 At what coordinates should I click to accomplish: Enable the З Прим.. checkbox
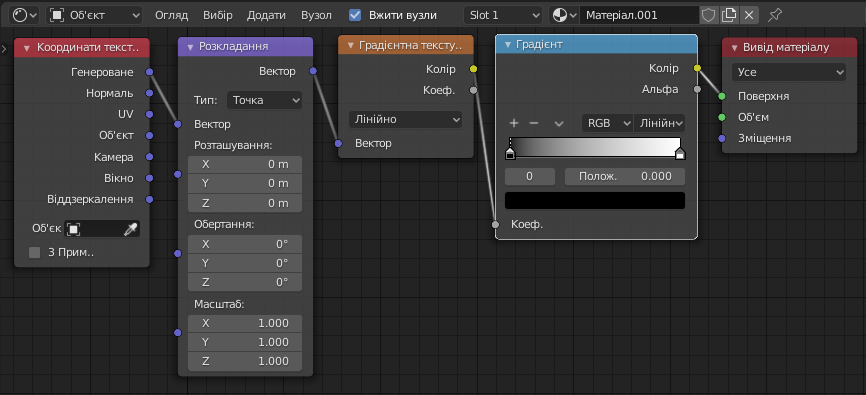(35, 252)
